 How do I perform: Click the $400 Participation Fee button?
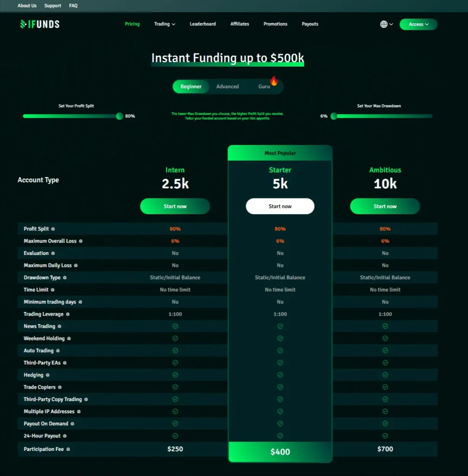pyautogui.click(x=280, y=451)
